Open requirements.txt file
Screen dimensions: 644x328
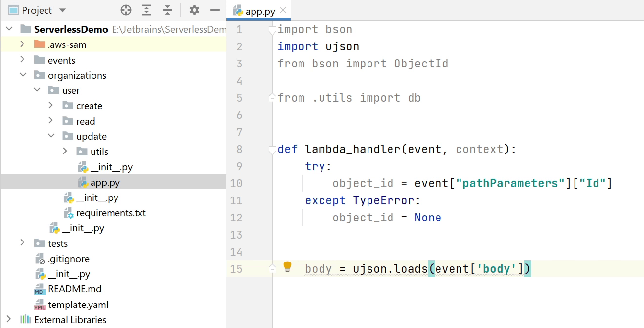click(x=111, y=213)
